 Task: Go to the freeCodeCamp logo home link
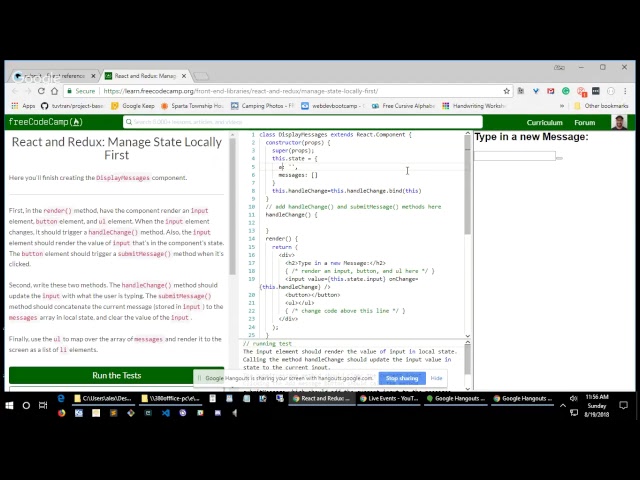(x=46, y=122)
